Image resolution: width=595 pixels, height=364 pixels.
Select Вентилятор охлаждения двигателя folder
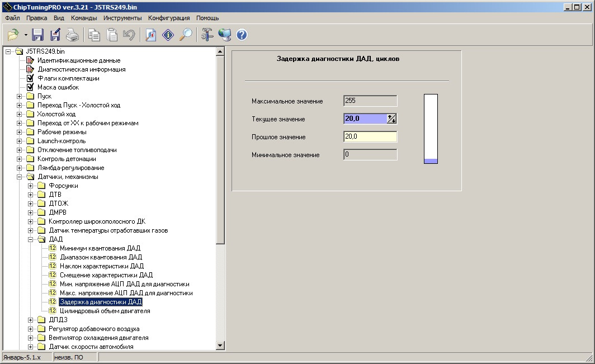[98, 338]
